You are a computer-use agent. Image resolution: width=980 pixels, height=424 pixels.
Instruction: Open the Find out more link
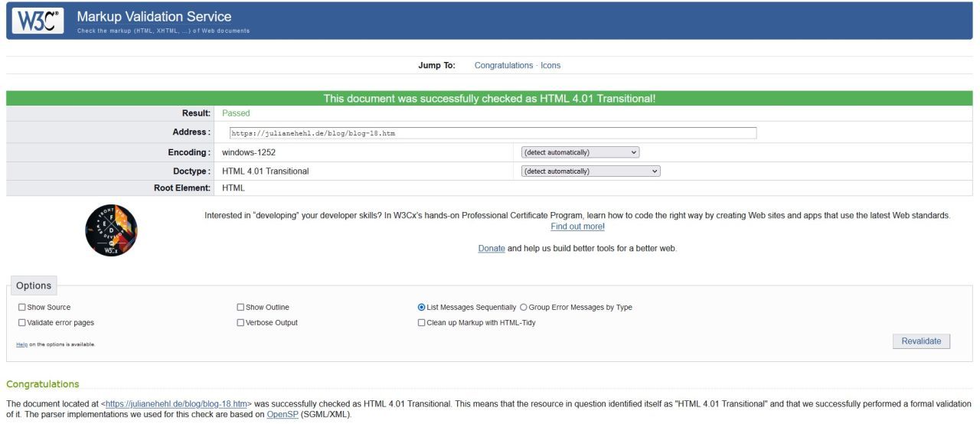click(577, 227)
